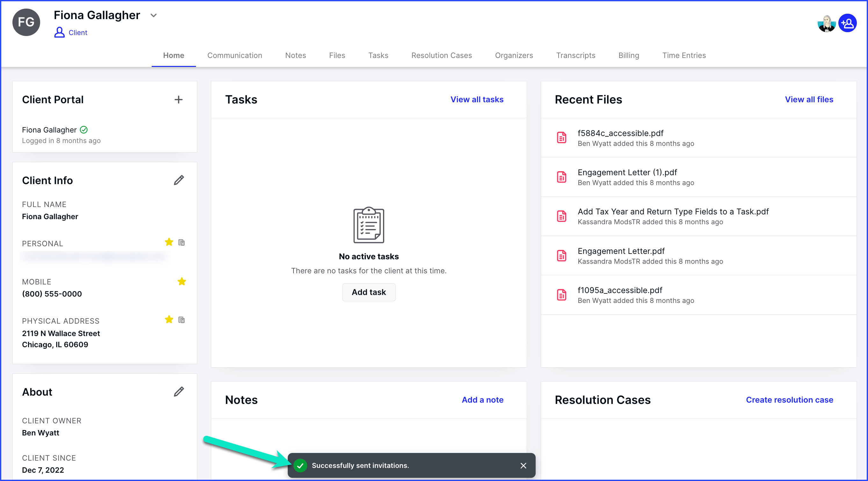Switch to the Communication tab

[x=235, y=55]
